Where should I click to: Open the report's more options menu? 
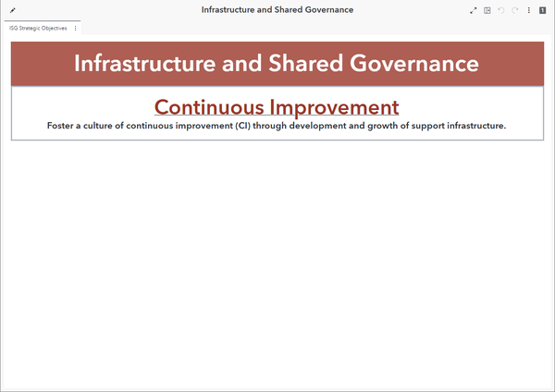pyautogui.click(x=529, y=10)
